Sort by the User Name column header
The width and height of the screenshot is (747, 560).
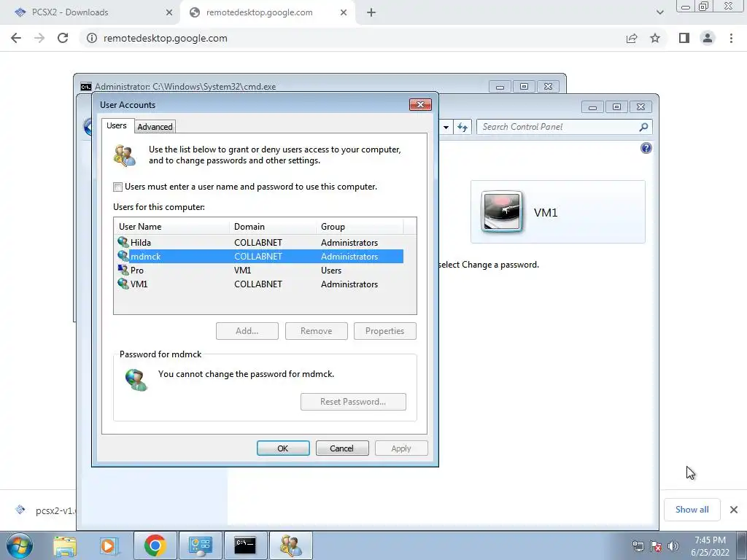pyautogui.click(x=171, y=227)
